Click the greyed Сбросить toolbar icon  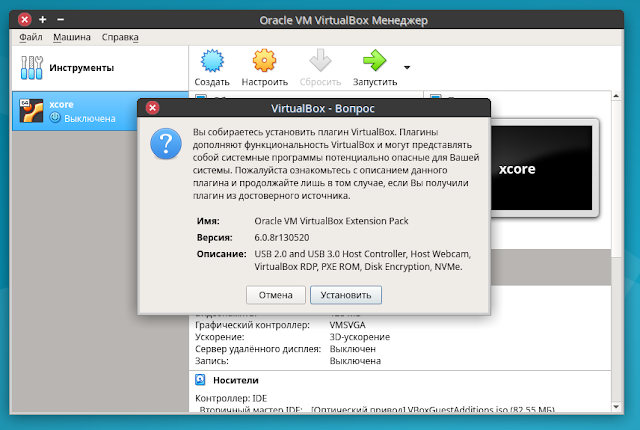pyautogui.click(x=320, y=61)
